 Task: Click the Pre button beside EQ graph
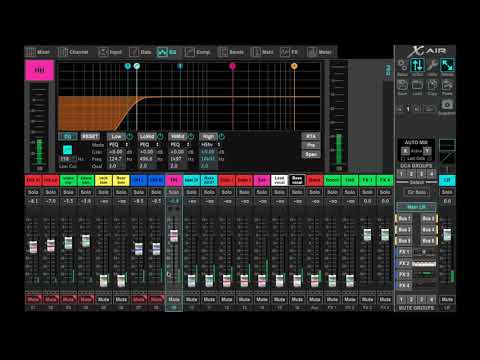pyautogui.click(x=311, y=145)
